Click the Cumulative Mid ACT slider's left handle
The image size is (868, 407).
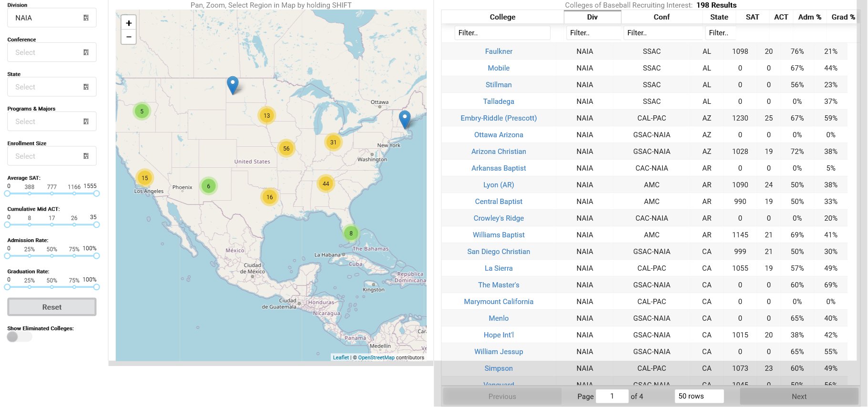point(7,224)
